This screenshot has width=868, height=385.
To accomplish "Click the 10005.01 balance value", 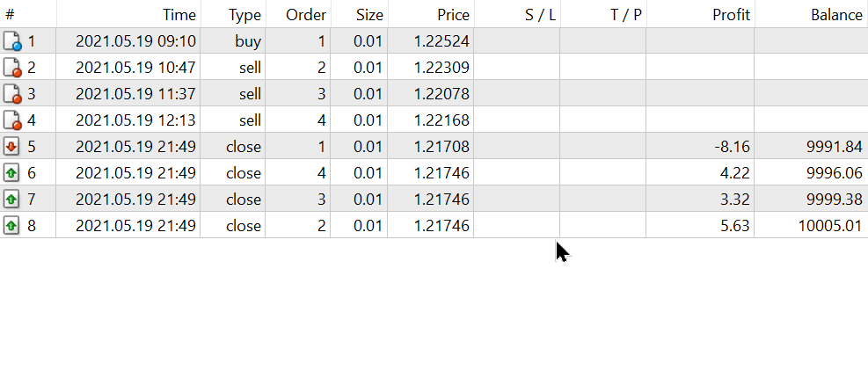I will tap(830, 225).
